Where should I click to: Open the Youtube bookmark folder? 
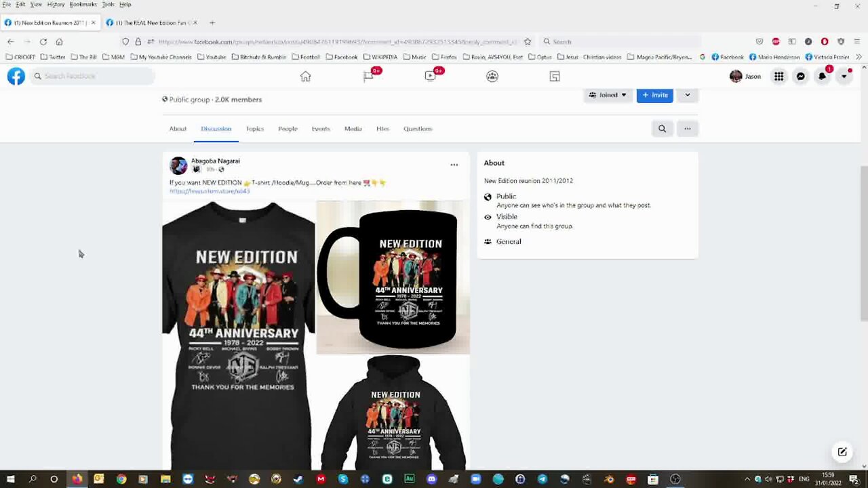click(x=212, y=57)
